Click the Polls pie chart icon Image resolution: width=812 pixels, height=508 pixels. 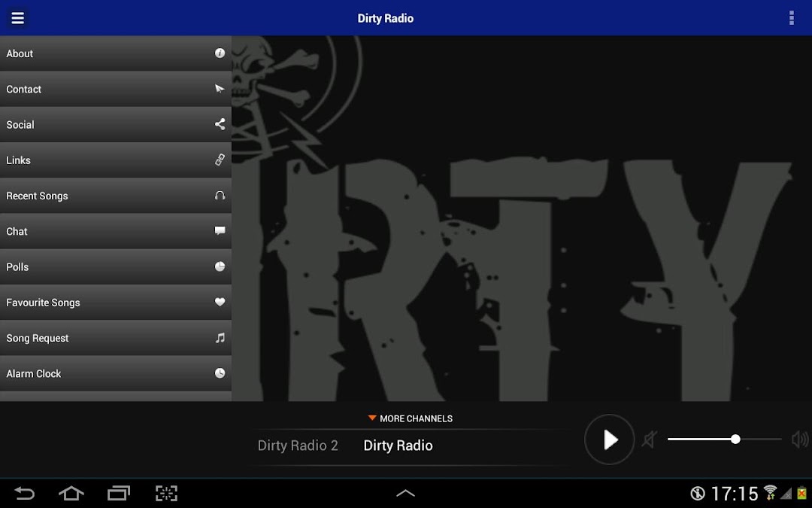pos(220,266)
